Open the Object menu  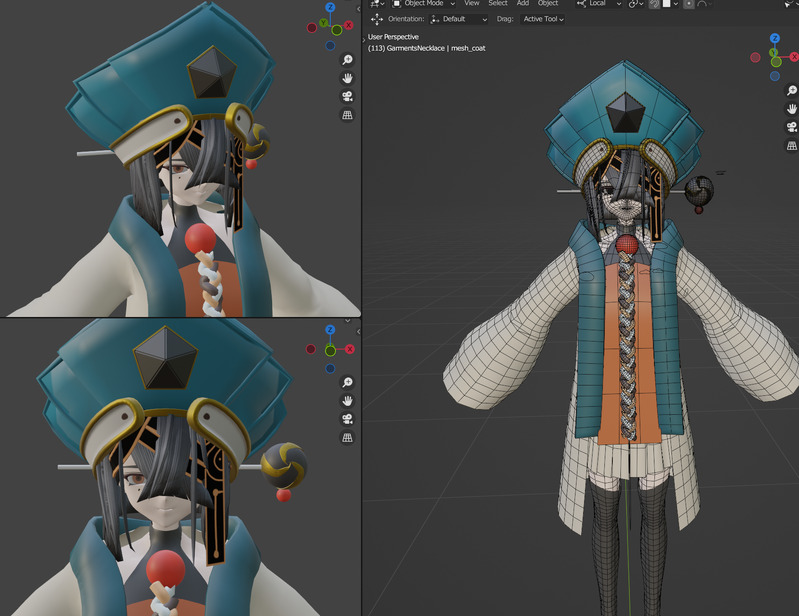coord(548,3)
